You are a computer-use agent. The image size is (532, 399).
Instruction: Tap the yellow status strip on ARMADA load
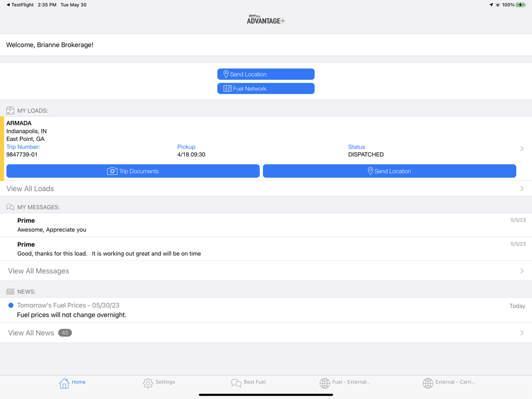(2, 148)
